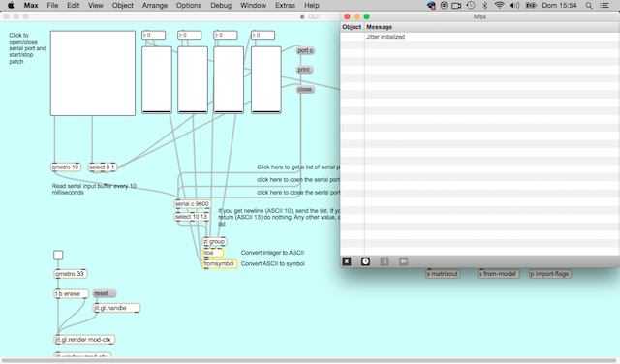Toggle the small checkbox above qmetro 33
The width and height of the screenshot is (620, 364).
(x=58, y=255)
